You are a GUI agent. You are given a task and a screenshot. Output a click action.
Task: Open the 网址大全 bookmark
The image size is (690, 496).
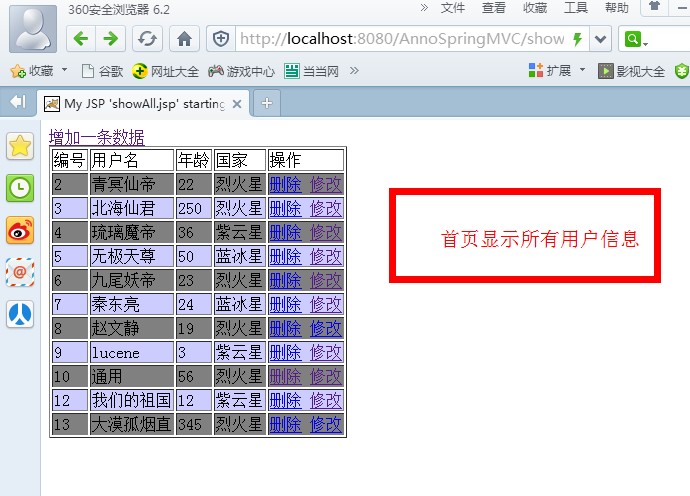click(x=165, y=71)
